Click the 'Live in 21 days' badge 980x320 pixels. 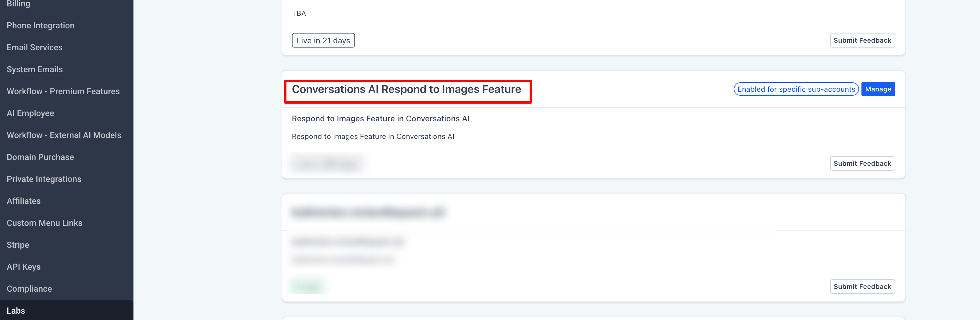click(323, 40)
